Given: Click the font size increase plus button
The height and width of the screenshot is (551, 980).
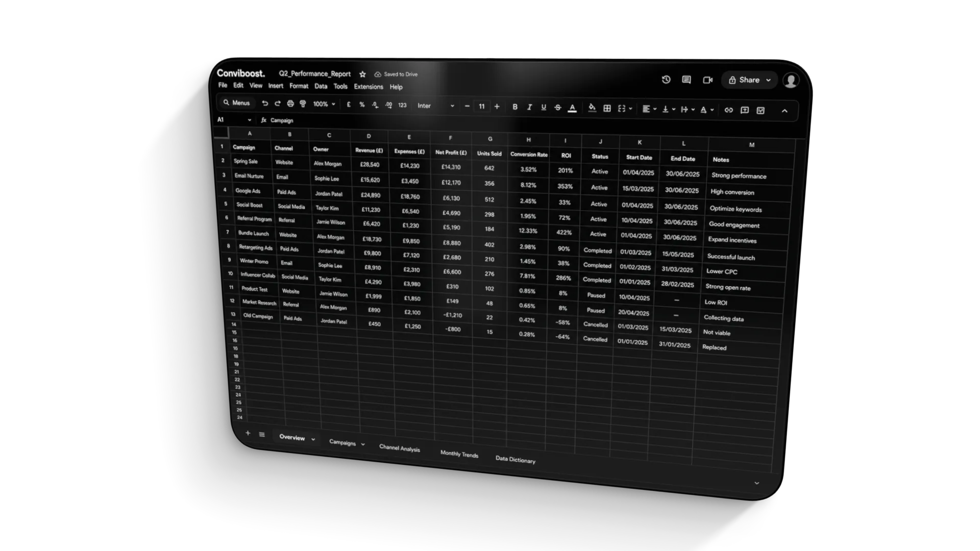Looking at the screenshot, I should click(x=497, y=107).
